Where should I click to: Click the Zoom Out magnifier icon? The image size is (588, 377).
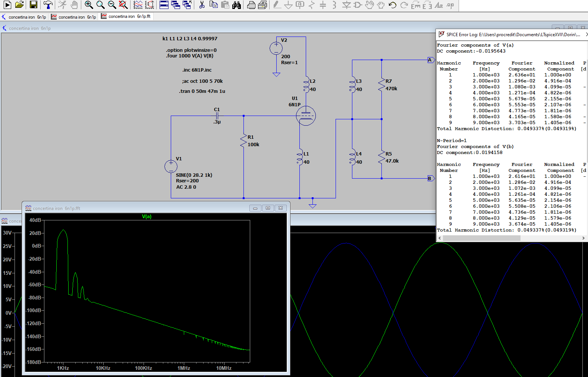[112, 5]
